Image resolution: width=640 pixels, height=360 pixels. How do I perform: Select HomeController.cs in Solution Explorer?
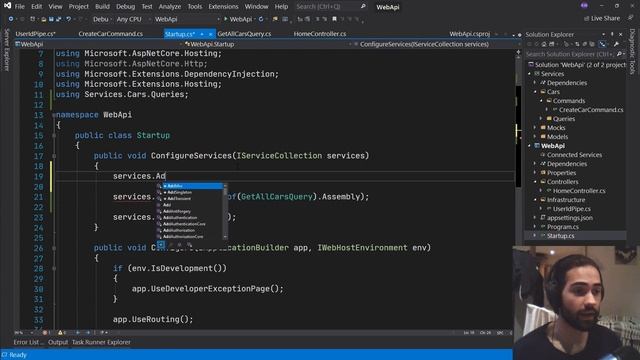(x=579, y=191)
